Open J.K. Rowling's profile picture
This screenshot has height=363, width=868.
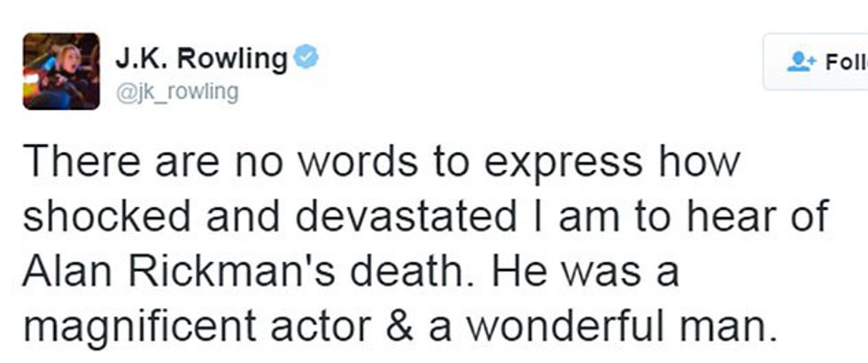coord(61,71)
